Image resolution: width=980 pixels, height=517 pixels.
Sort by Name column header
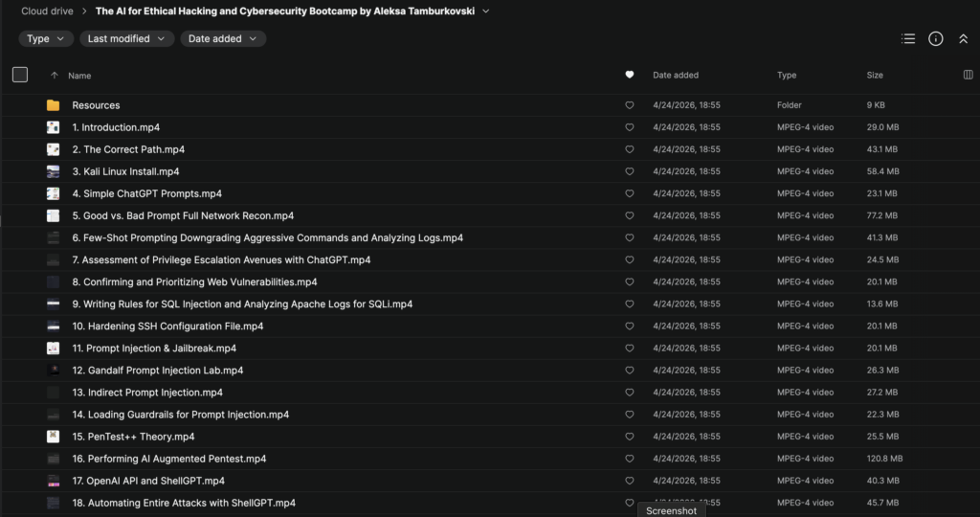coord(79,76)
